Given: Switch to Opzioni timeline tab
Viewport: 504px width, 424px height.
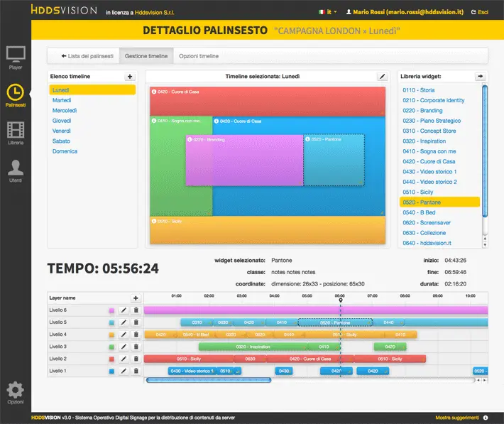Looking at the screenshot, I should [x=199, y=56].
